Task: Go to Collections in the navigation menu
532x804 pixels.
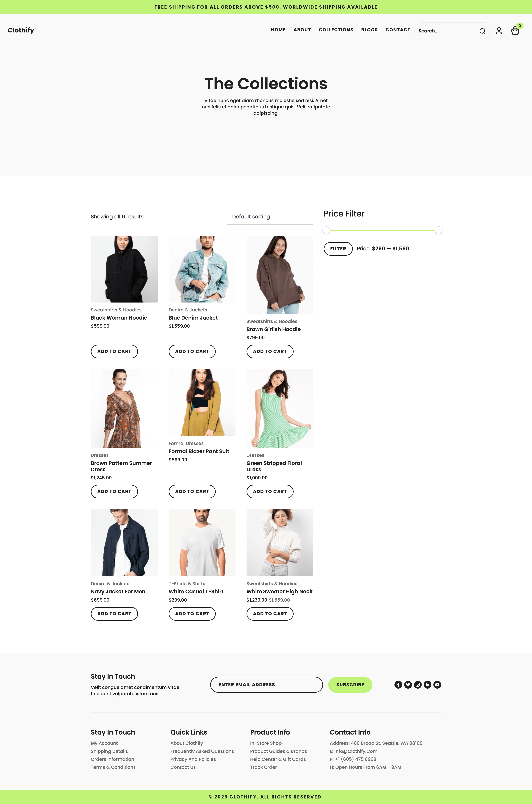Action: [x=336, y=30]
